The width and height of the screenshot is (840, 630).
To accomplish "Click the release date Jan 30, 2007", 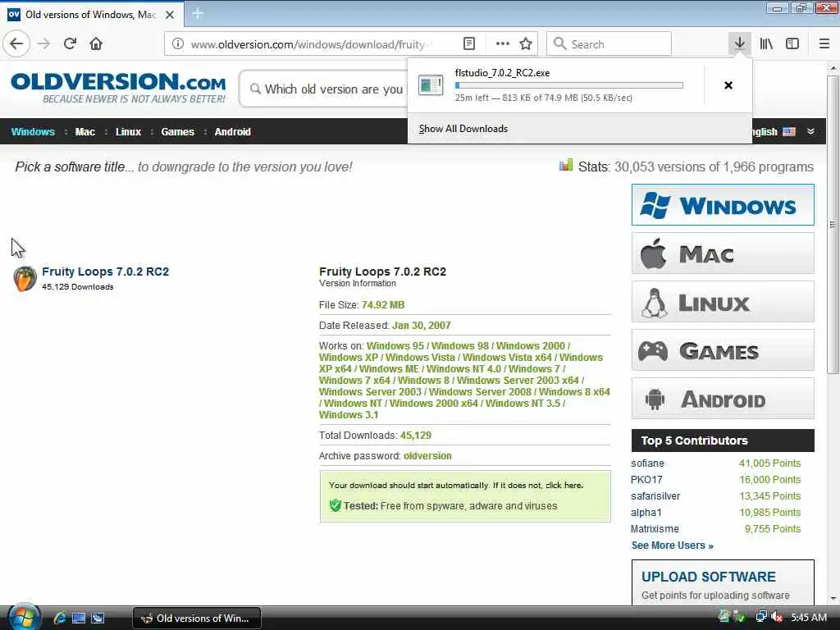I will pos(422,325).
